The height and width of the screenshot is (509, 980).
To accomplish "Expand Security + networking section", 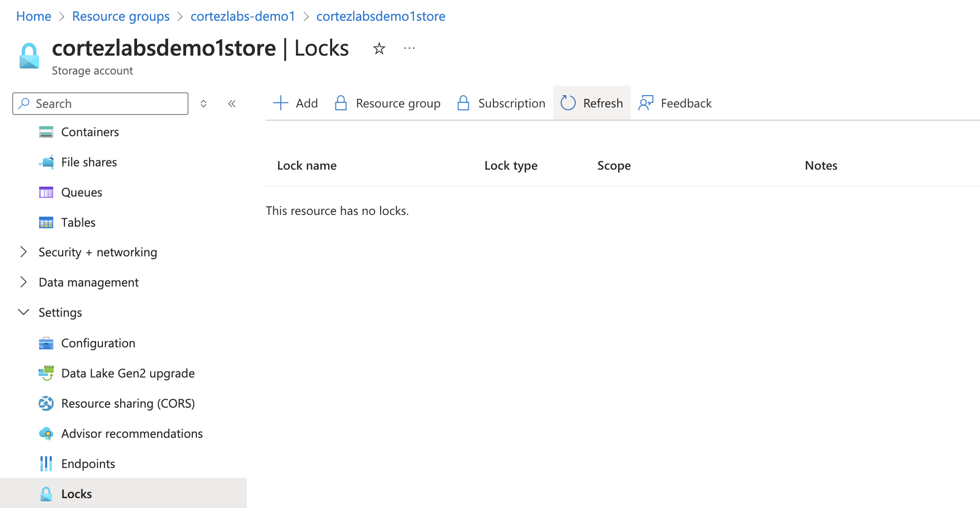I will (x=24, y=252).
